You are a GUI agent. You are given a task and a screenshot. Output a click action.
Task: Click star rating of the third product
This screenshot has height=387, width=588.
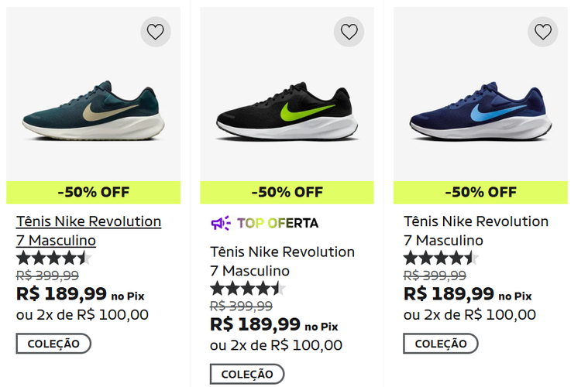point(441,258)
